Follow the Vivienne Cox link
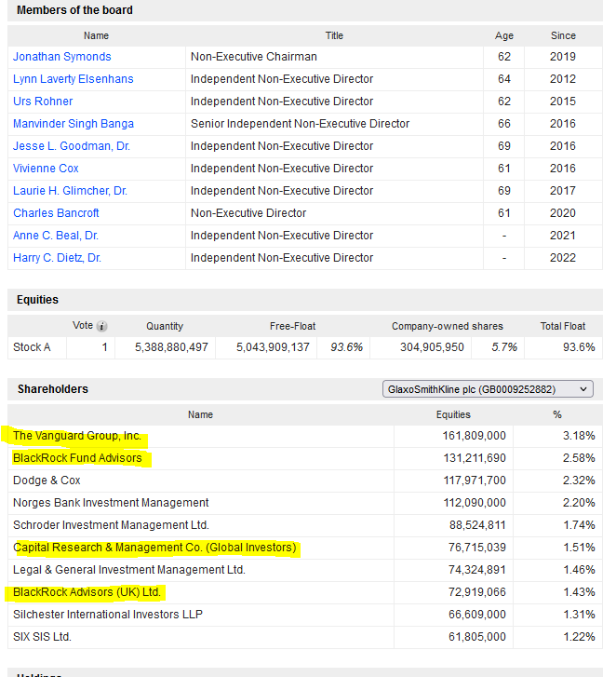The width and height of the screenshot is (616, 677). point(46,169)
